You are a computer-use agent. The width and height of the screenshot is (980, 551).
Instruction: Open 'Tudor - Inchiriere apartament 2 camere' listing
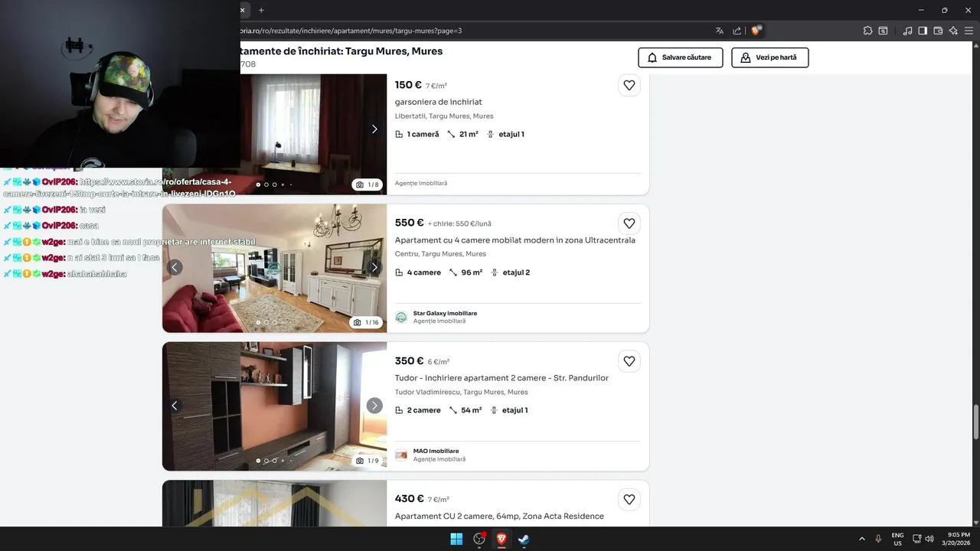click(501, 378)
